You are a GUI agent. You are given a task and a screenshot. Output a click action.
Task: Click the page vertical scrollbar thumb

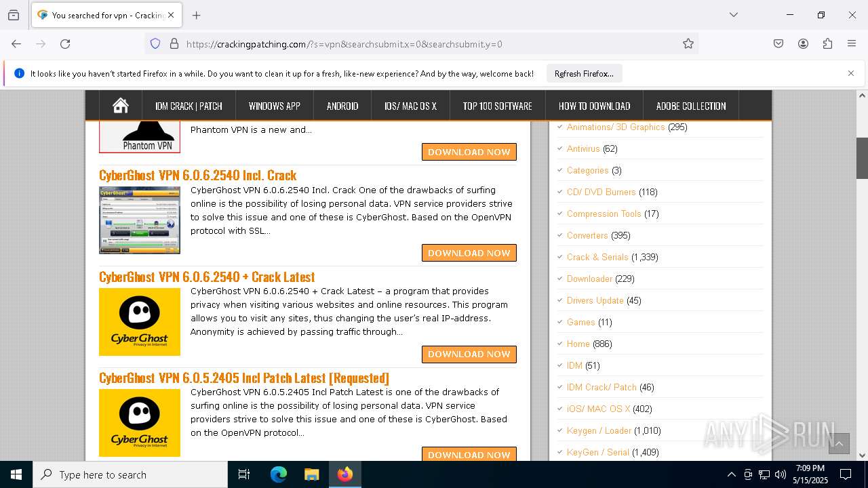pos(862,158)
